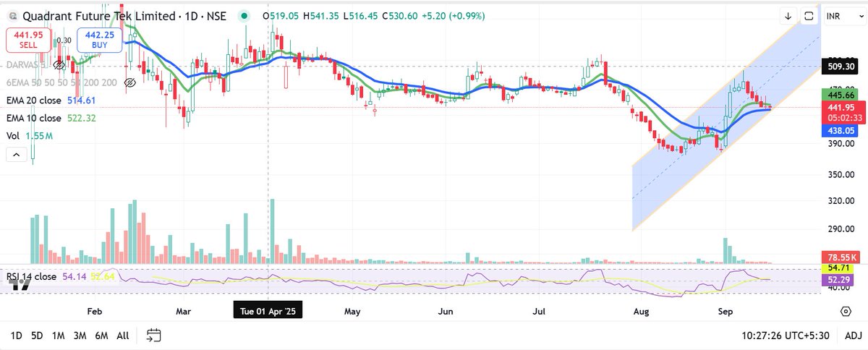Open symbol search magnifier icon
The image size is (868, 350).
pos(13,15)
